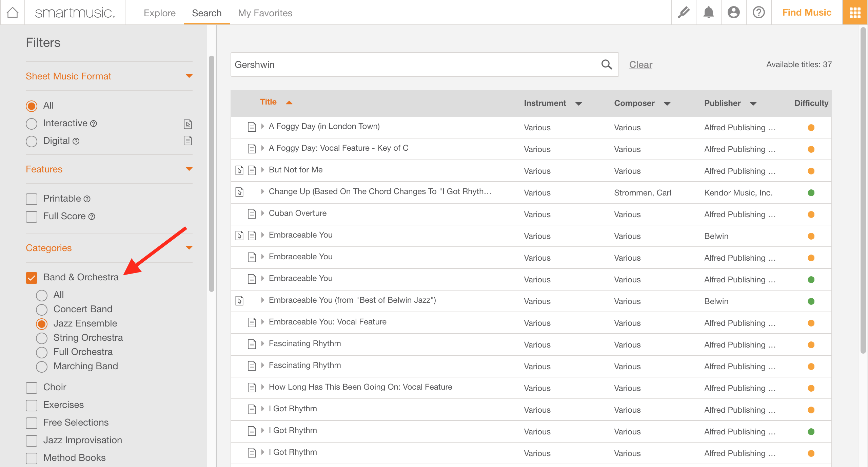
Task: Click the sheet icon on A Foggy Day: Vocal Feature
Action: [252, 149]
